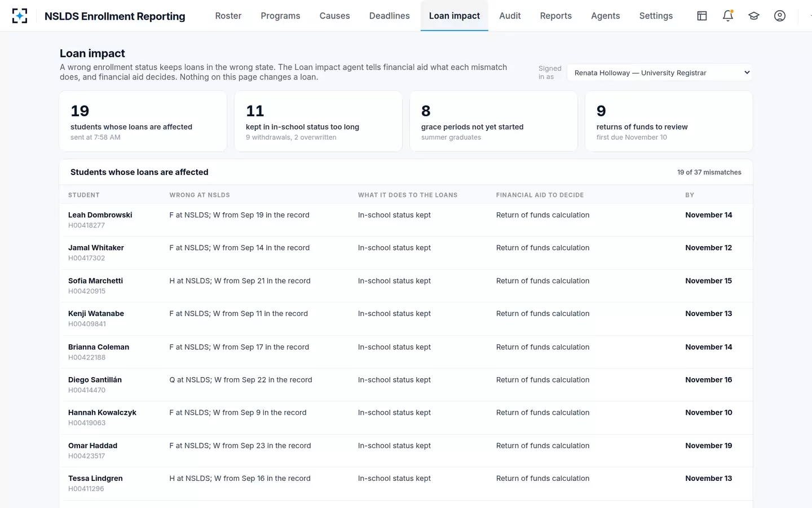Go to the Reports tab
The image size is (812, 508).
click(x=556, y=16)
